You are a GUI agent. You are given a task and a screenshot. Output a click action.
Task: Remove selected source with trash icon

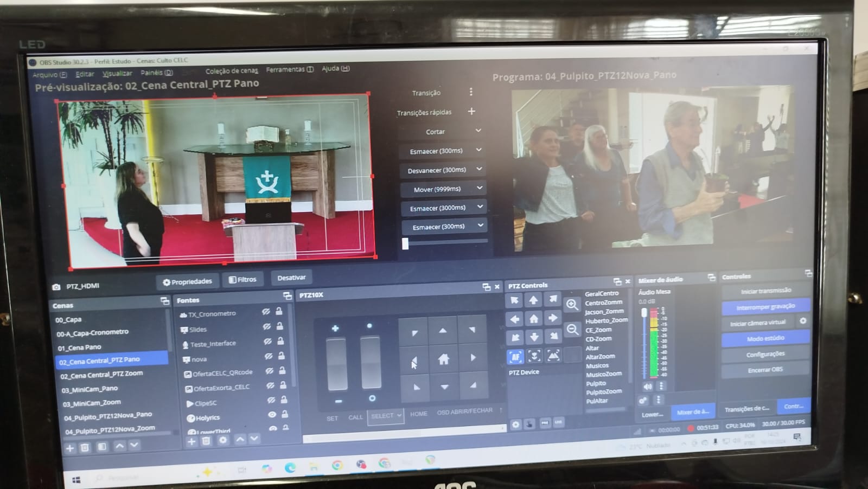(x=206, y=441)
